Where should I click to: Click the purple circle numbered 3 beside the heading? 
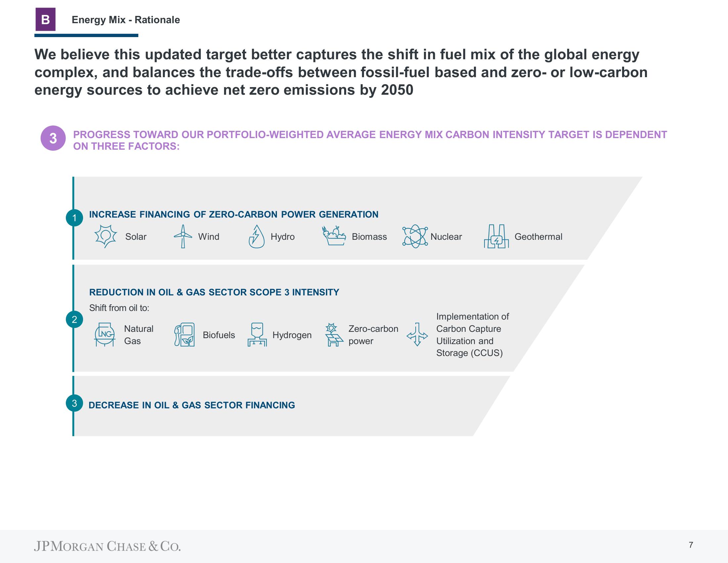click(53, 138)
